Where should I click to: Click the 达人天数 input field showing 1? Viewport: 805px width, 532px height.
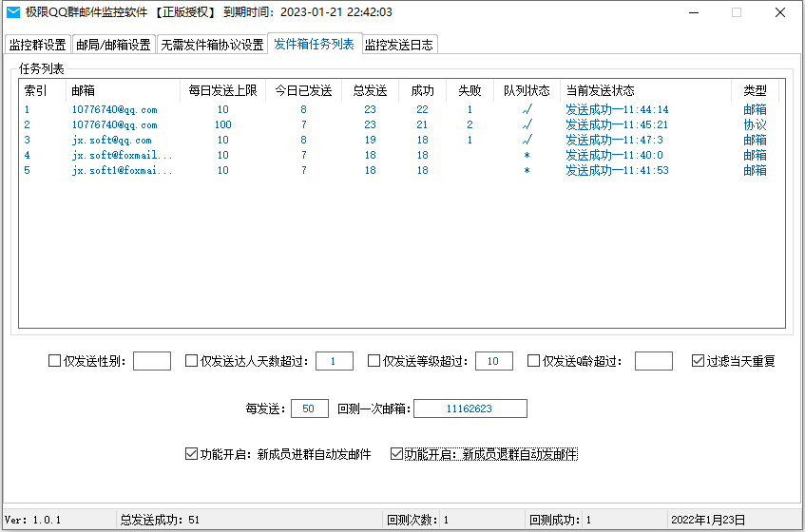pyautogui.click(x=335, y=361)
